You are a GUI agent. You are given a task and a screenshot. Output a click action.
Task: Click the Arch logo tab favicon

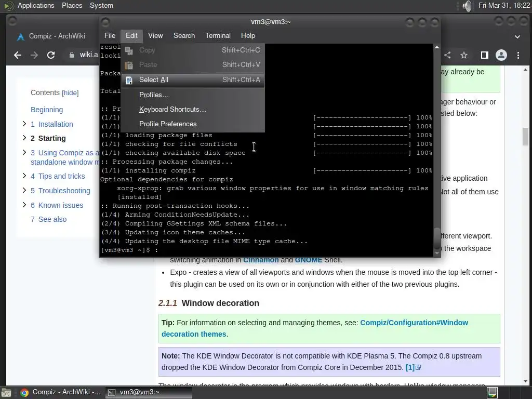[x=21, y=37]
